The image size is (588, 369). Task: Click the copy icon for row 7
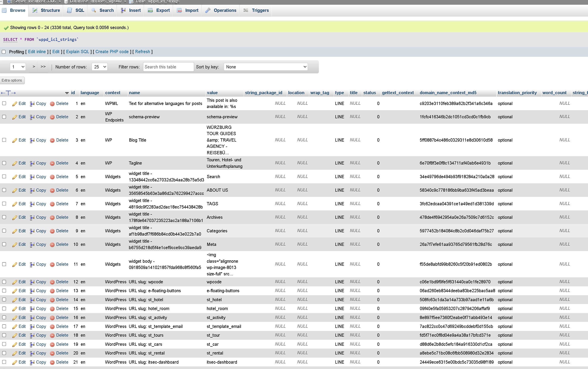(x=32, y=204)
